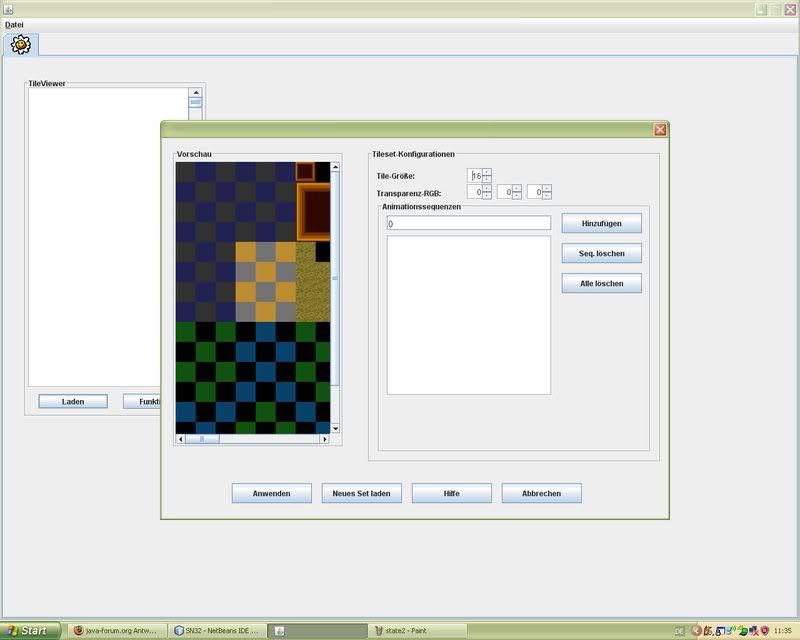Screen dimensions: 800x640
Task: Click Vorschau horizontal scrollbar right arrow
Action: coord(325,439)
